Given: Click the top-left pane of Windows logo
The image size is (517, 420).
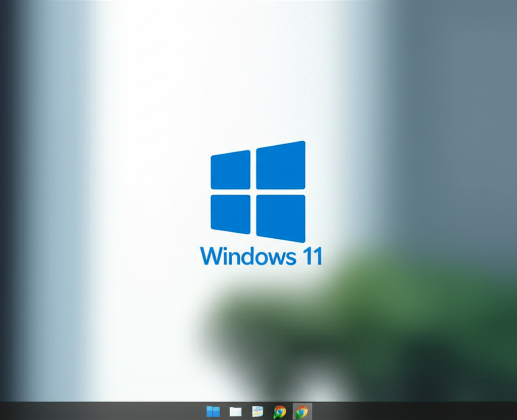Looking at the screenshot, I should coord(230,170).
